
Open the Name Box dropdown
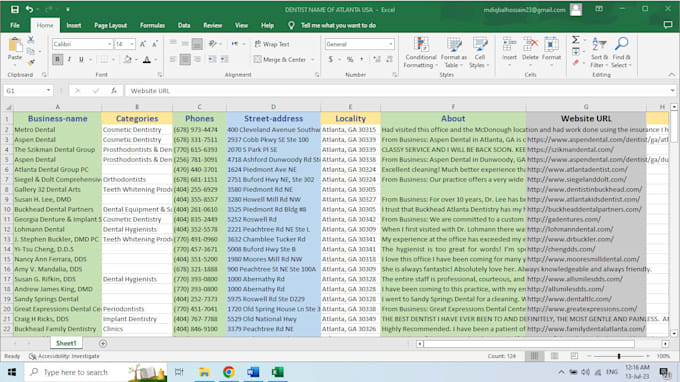48,90
